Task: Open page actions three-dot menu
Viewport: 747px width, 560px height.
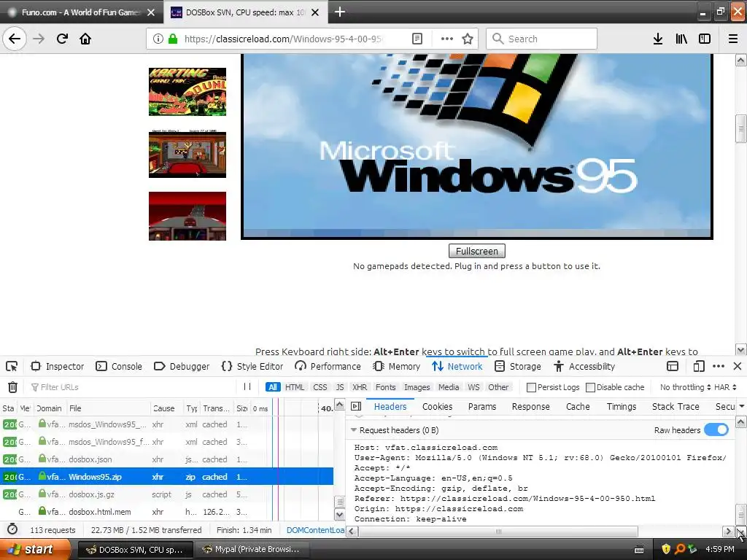Action: [x=447, y=39]
